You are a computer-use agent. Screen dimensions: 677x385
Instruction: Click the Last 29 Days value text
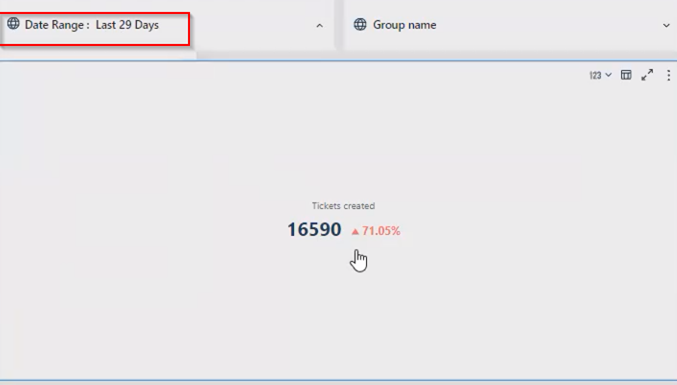tap(127, 25)
